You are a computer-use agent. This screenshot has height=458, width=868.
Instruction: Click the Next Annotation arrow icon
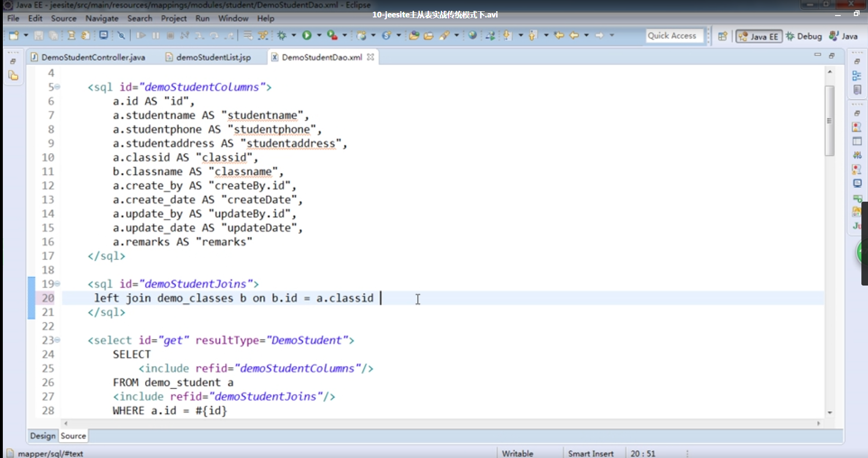point(507,35)
